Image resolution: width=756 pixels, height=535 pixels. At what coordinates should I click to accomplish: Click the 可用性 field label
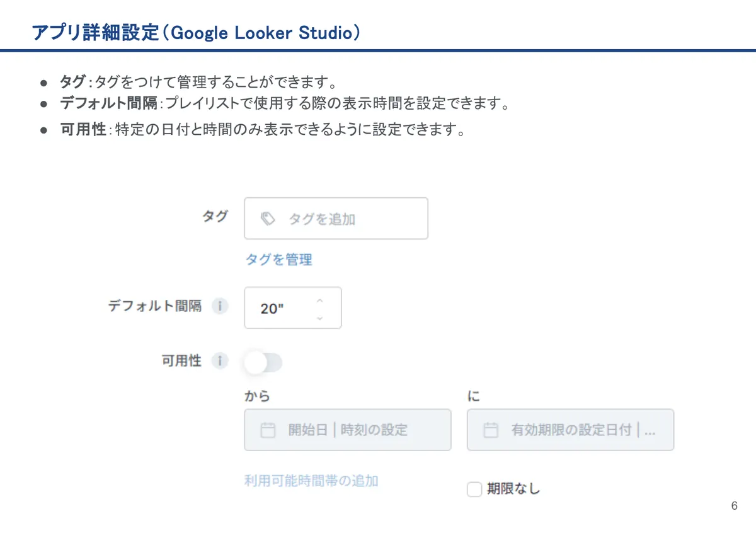coord(182,361)
